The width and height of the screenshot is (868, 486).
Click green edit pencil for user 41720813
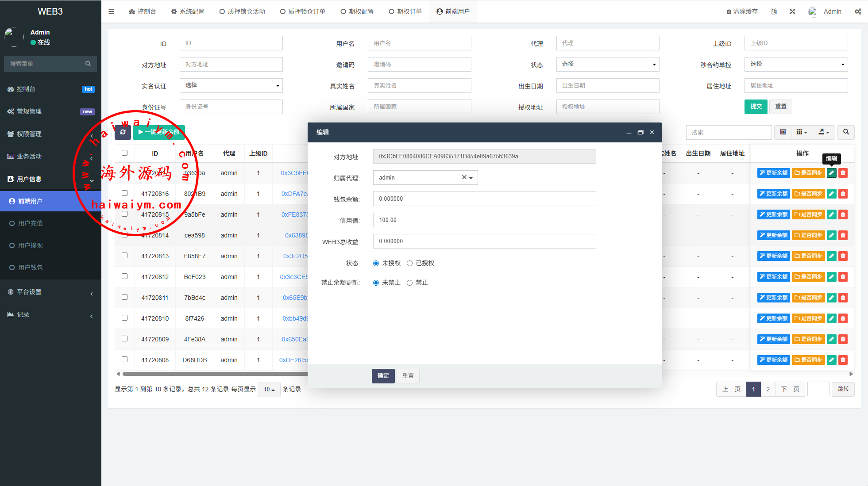point(831,256)
